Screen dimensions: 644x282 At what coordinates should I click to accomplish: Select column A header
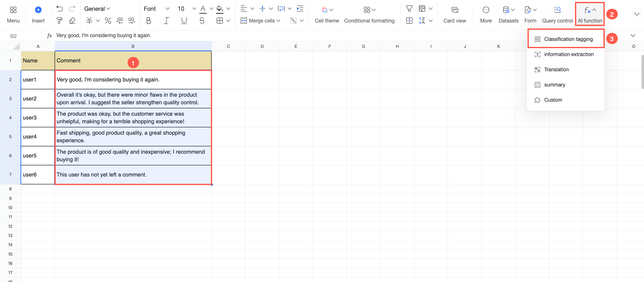coord(38,46)
